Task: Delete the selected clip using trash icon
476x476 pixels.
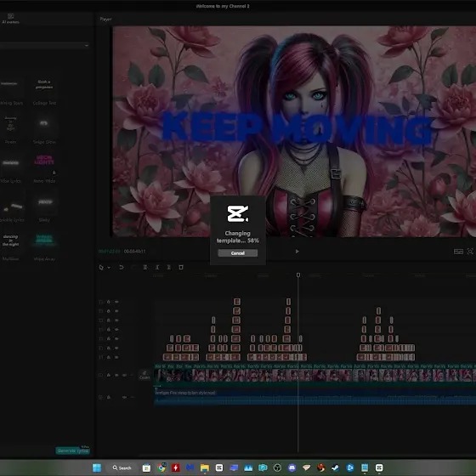Action: pos(181,268)
